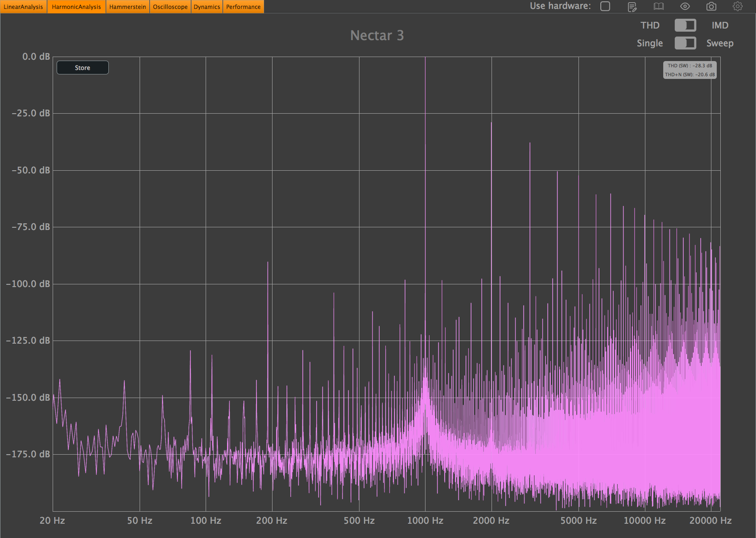
Task: Open settings gear icon
Action: coord(738,6)
